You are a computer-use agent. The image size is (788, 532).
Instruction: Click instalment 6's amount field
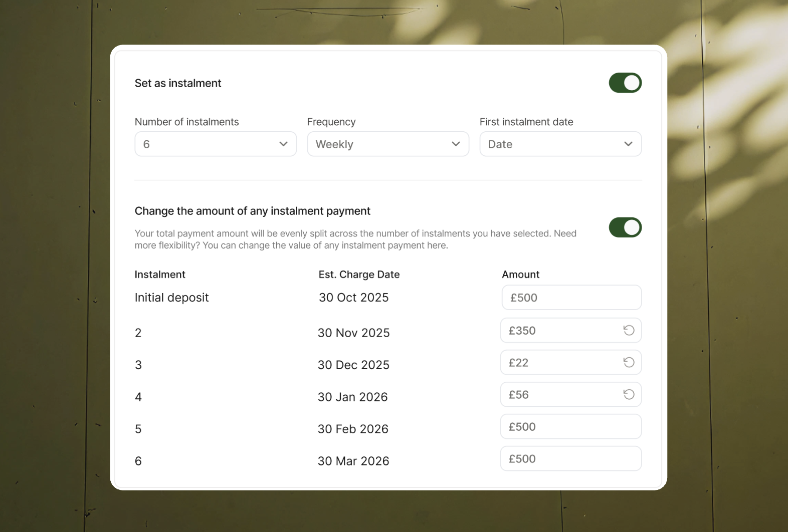[570, 458]
